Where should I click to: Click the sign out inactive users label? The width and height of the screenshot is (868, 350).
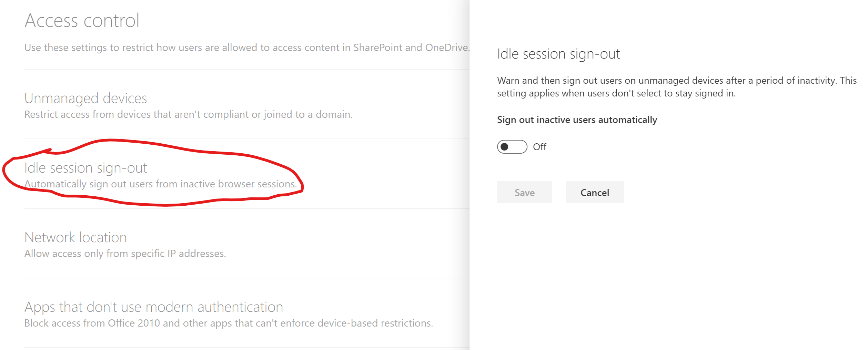click(577, 120)
